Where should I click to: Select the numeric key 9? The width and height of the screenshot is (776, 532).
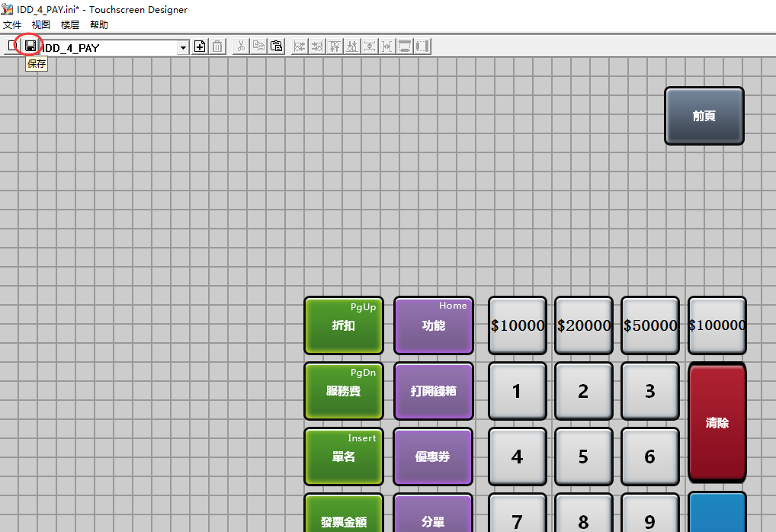649,513
